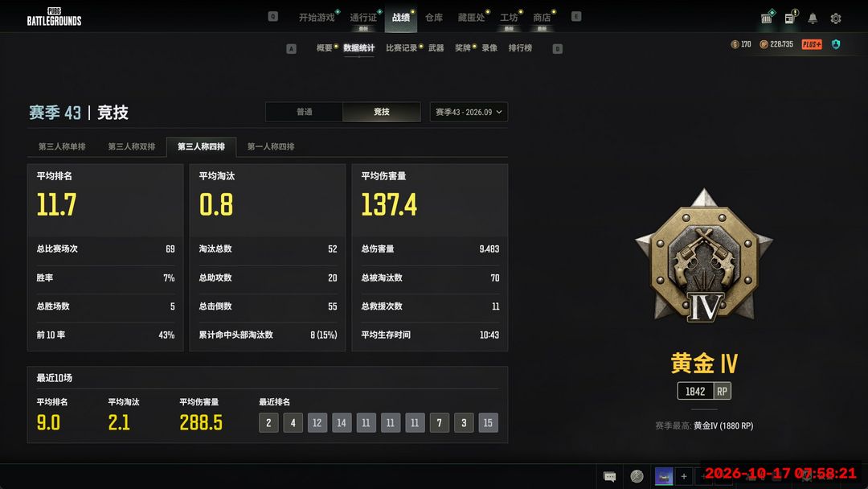
Task: Click the 平均生存时间 row
Action: (430, 335)
